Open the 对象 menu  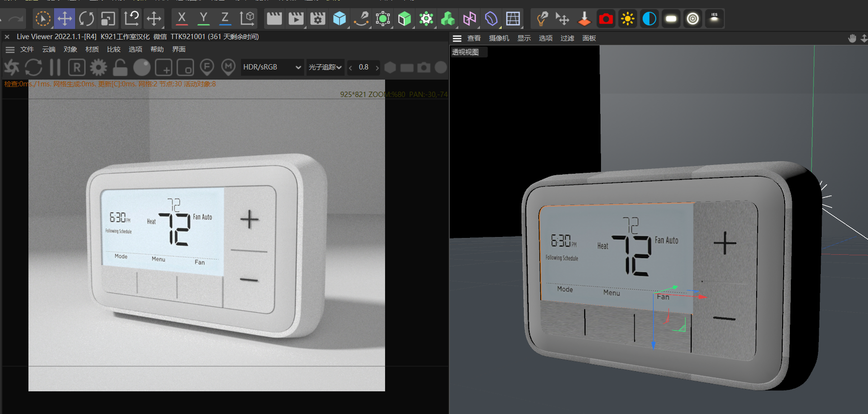coord(70,49)
